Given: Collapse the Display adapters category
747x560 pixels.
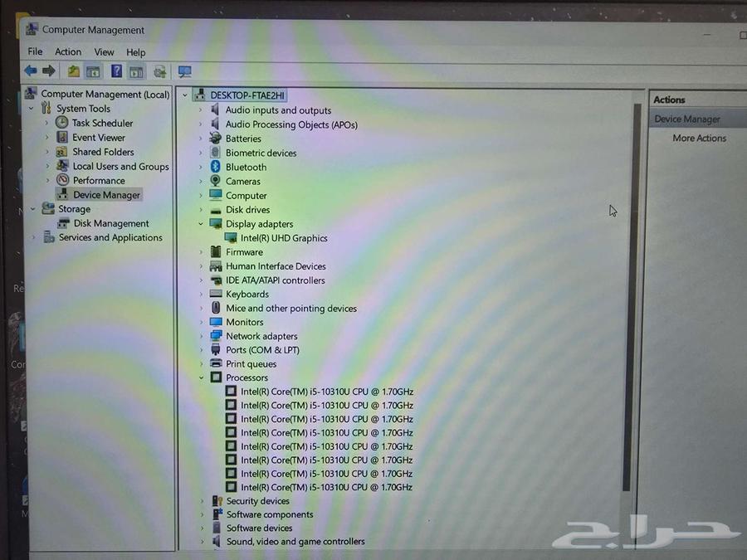Looking at the screenshot, I should click(x=201, y=224).
